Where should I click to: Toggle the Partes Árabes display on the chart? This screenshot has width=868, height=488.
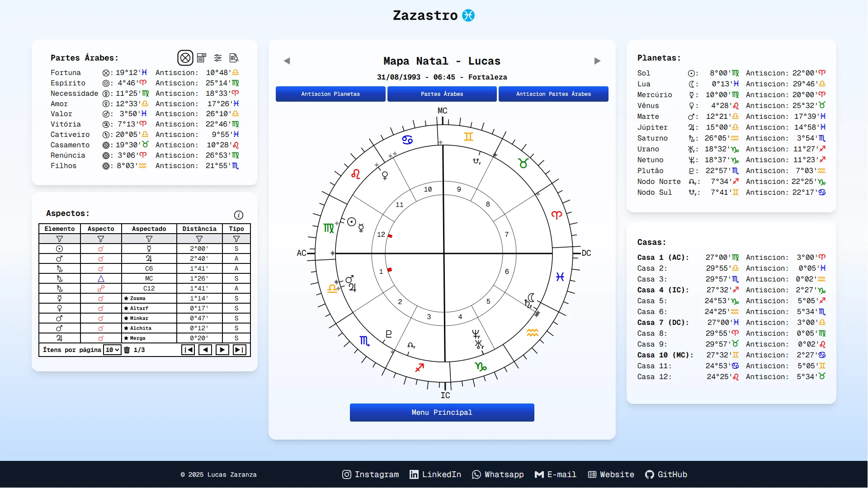pos(442,94)
